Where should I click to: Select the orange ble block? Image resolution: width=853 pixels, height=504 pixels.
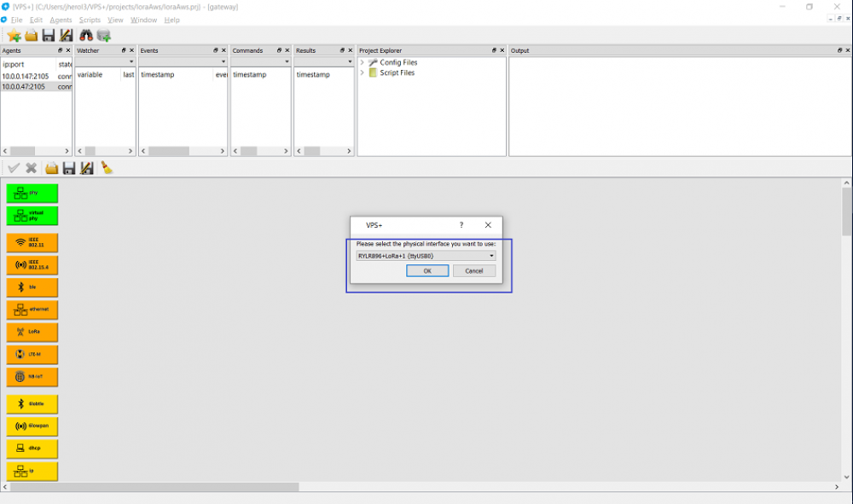[32, 287]
